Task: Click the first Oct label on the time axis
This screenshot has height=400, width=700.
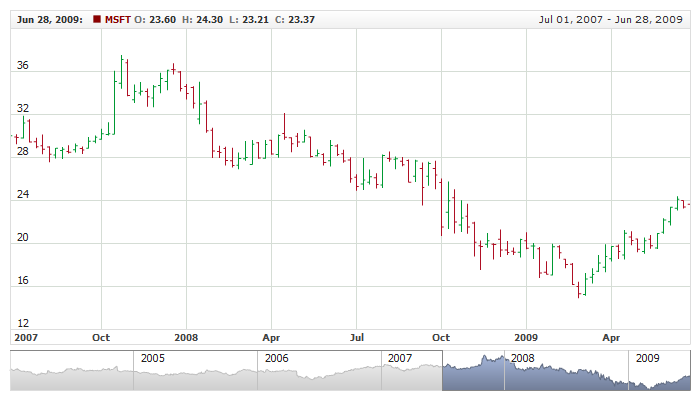Action: tap(101, 338)
